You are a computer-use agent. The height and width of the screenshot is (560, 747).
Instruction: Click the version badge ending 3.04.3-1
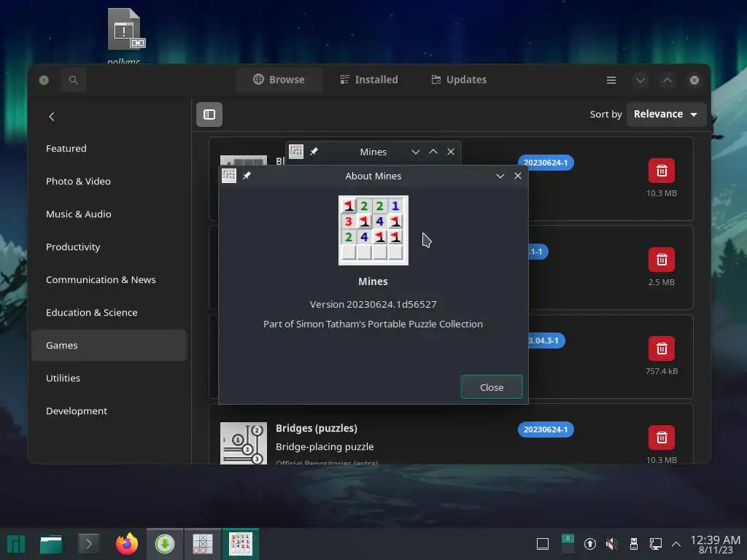click(x=546, y=341)
